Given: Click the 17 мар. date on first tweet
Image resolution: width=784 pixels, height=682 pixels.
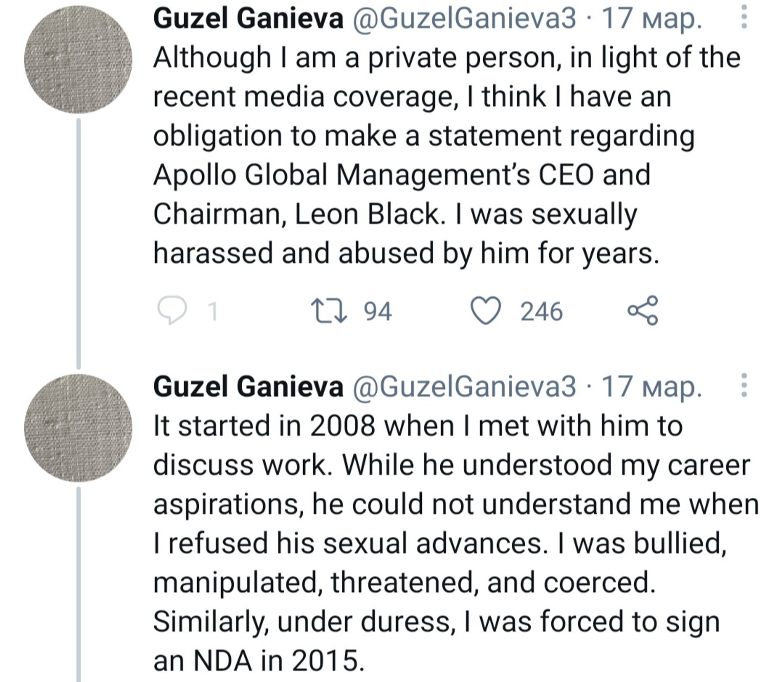Looking at the screenshot, I should point(652,19).
